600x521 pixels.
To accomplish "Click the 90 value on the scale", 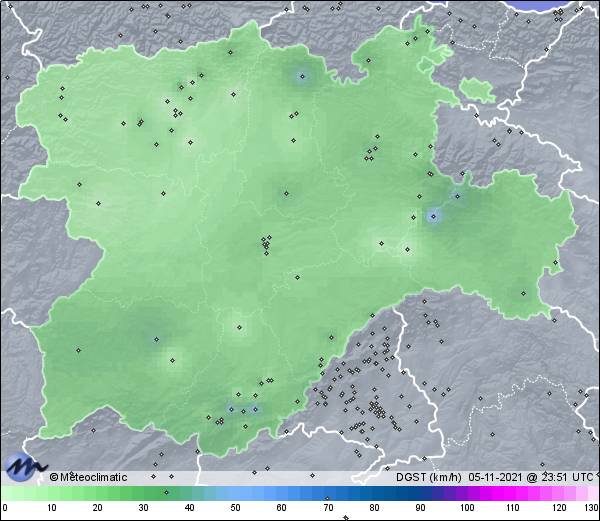I will [420, 508].
